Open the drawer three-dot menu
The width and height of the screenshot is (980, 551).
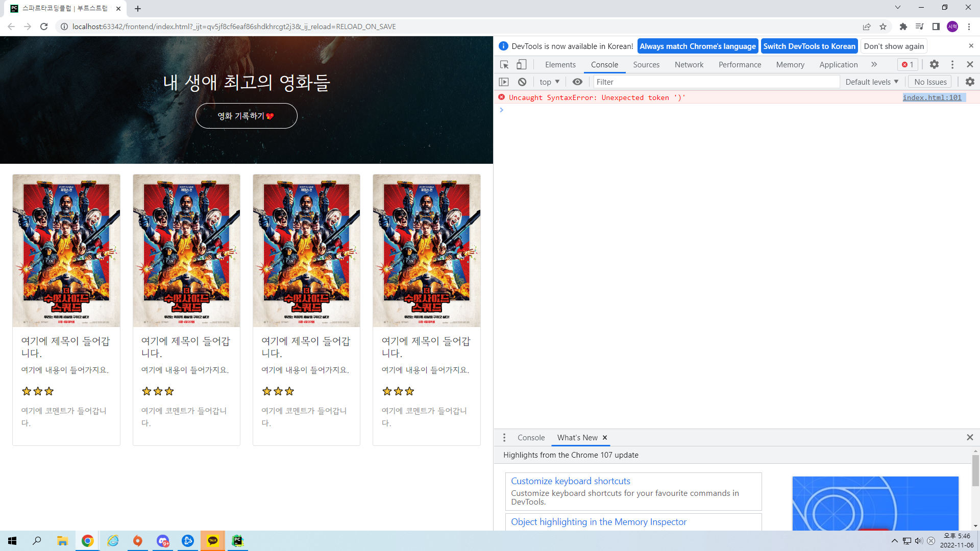click(x=504, y=438)
